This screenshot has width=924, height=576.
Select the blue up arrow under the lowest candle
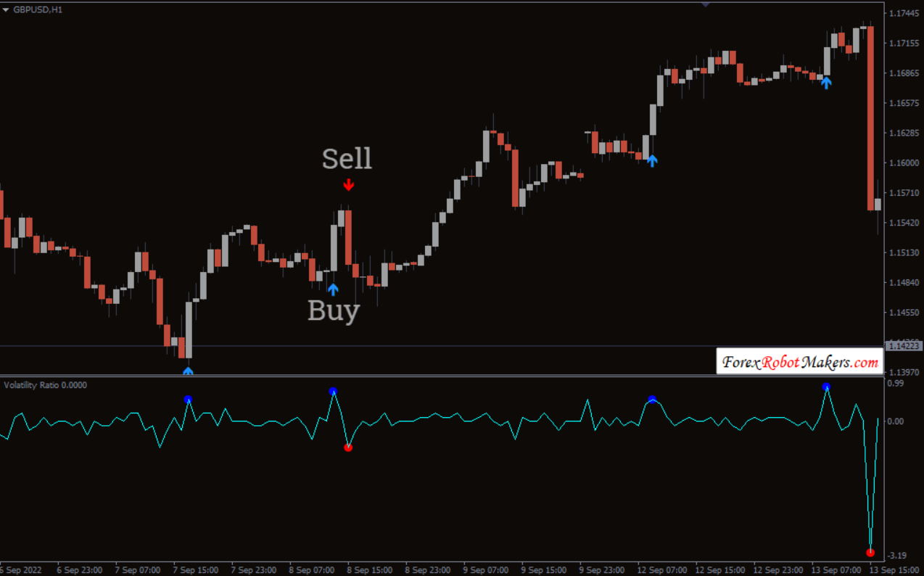188,371
